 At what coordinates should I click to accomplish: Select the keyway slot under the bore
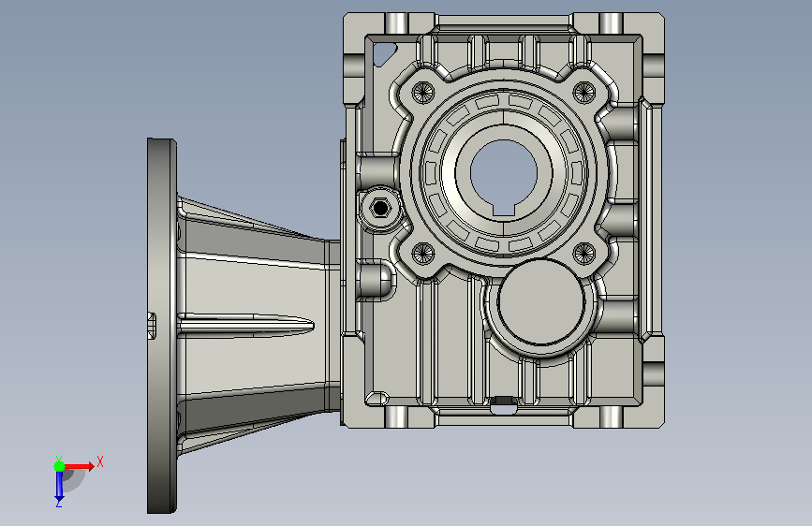pos(503,210)
